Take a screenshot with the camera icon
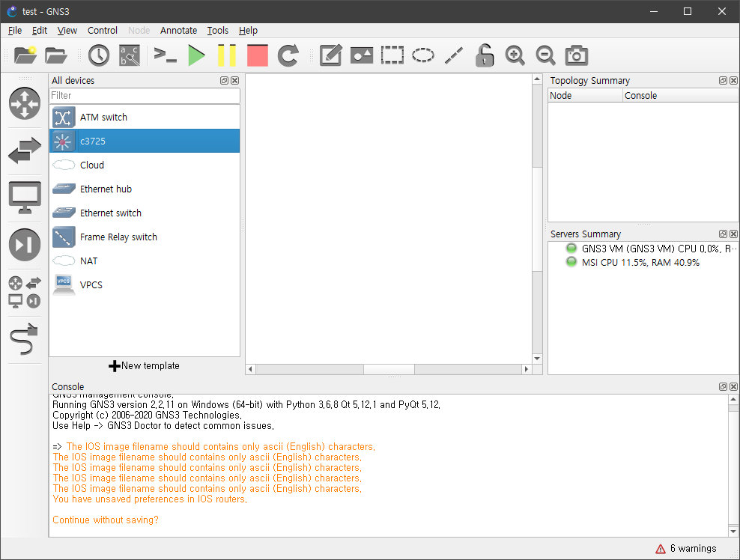 point(576,55)
